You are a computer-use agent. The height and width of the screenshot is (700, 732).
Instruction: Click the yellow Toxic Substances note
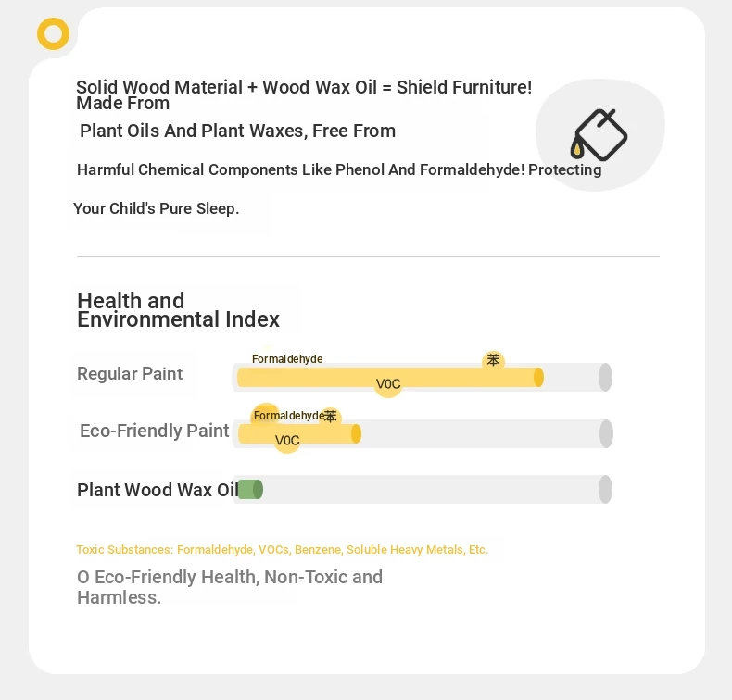[x=283, y=550]
